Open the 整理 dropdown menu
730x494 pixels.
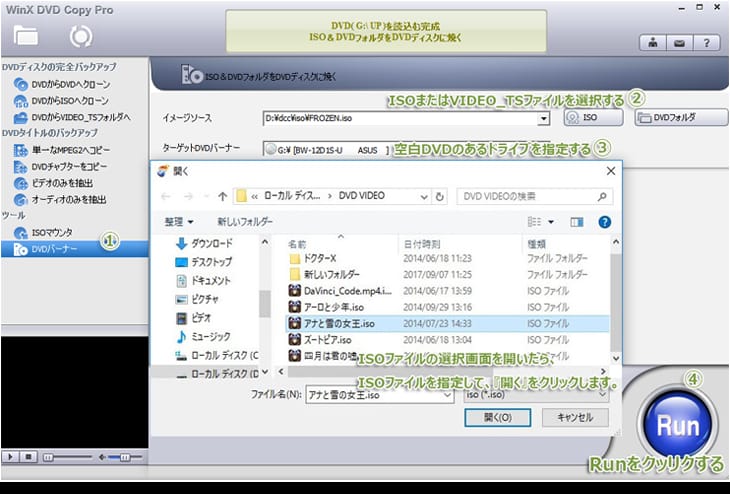coord(179,222)
